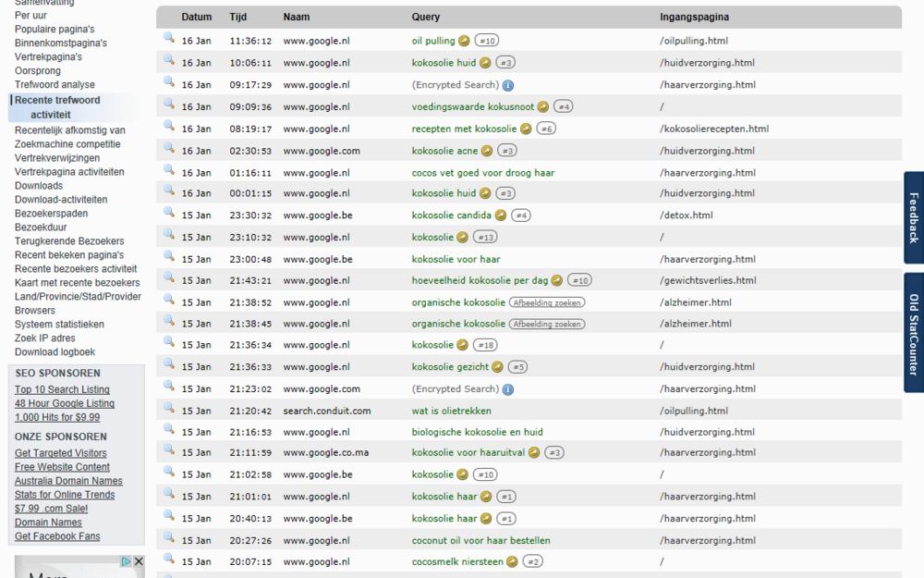
Task: Click the magnifier icon on the 09:09:36 row
Action: tap(168, 105)
